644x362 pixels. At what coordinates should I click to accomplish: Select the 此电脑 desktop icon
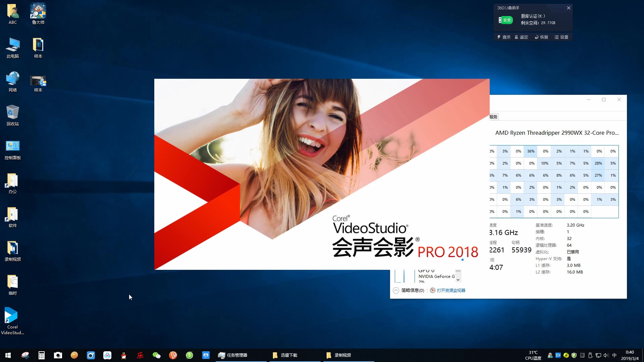13,48
